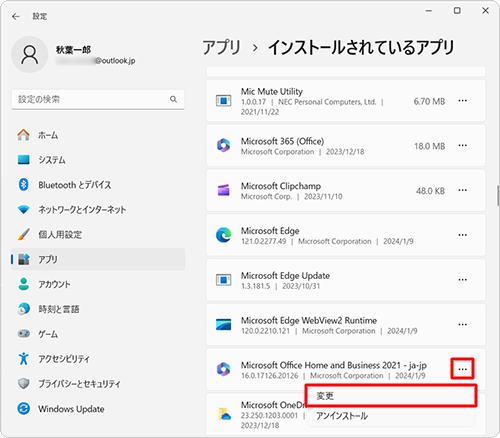This screenshot has height=438, width=500.
Task: Click the system monitor icon
Action: pyautogui.click(x=23, y=160)
